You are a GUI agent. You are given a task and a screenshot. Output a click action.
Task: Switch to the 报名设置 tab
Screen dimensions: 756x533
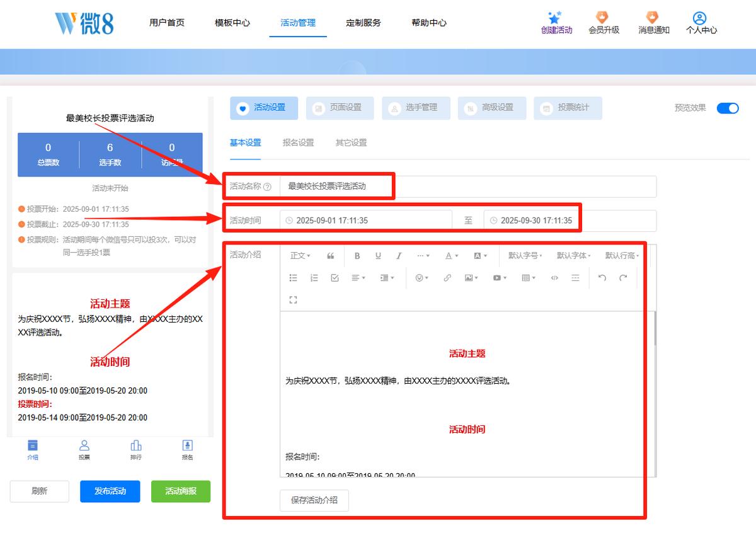click(x=299, y=142)
